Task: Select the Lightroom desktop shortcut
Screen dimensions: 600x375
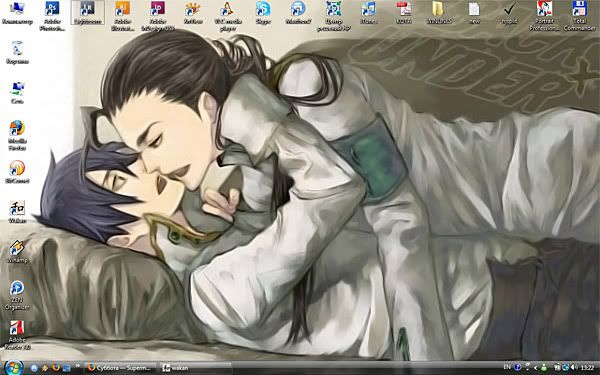Action: pos(88,13)
